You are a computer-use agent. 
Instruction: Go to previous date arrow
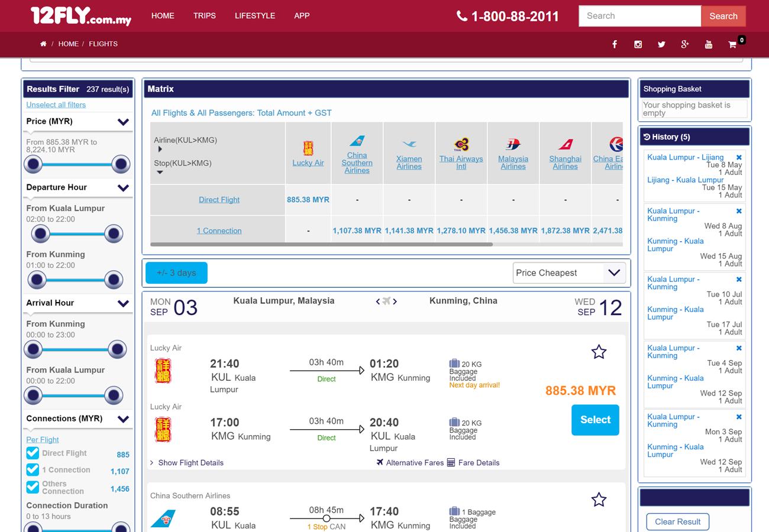(x=378, y=301)
